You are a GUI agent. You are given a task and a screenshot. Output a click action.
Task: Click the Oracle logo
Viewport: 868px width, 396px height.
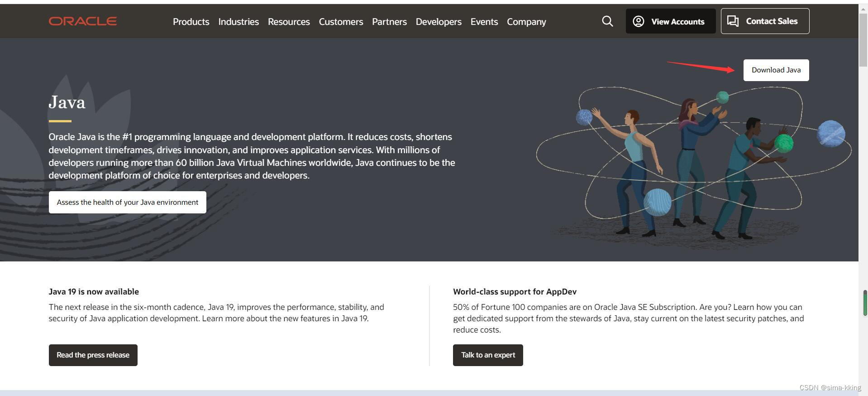(x=83, y=21)
